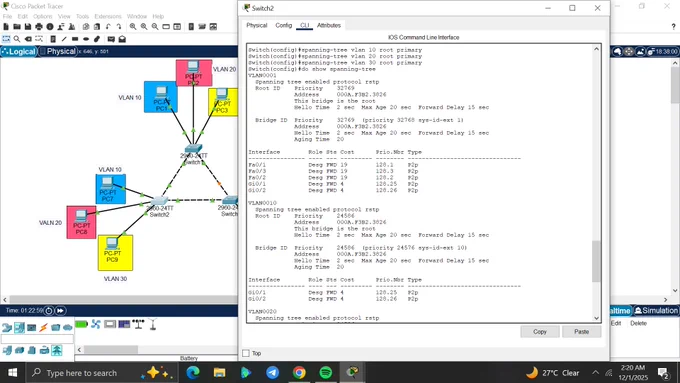Click the Copy button in CLI window
Image resolution: width=680 pixels, height=383 pixels.
click(540, 331)
